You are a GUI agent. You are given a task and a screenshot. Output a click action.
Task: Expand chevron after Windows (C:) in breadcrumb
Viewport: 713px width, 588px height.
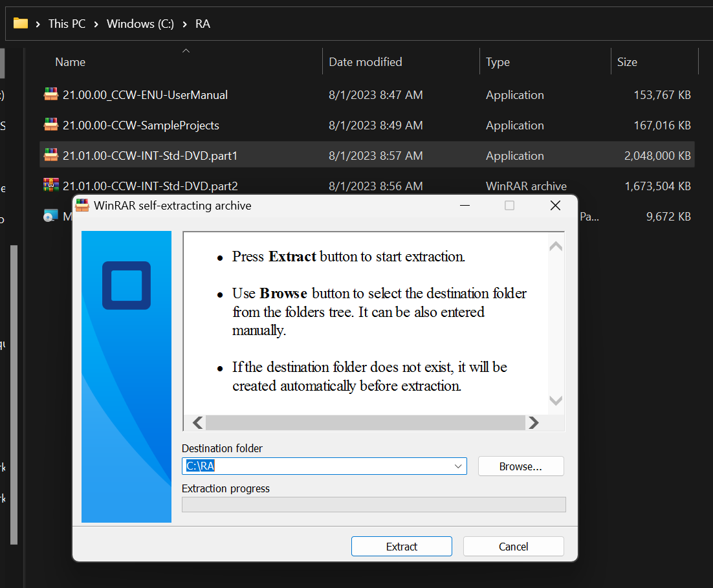point(184,24)
